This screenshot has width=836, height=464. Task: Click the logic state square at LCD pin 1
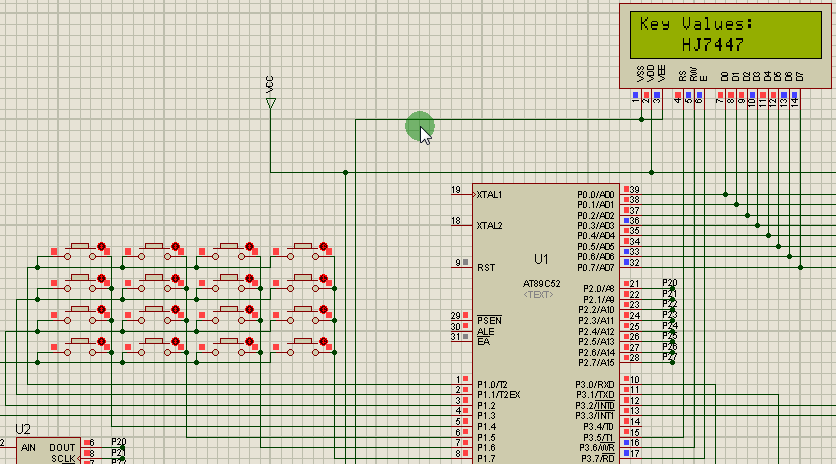coord(635,95)
